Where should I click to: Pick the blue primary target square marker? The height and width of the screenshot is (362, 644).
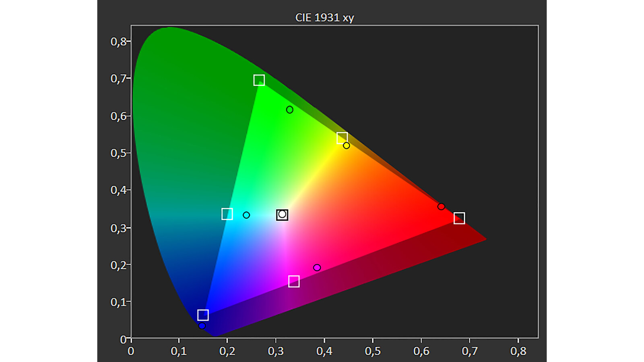click(203, 315)
